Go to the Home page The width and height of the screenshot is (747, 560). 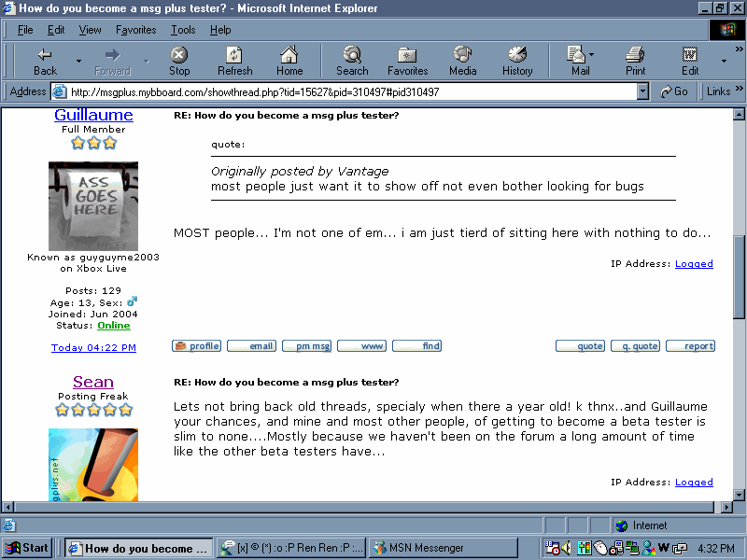pyautogui.click(x=289, y=62)
